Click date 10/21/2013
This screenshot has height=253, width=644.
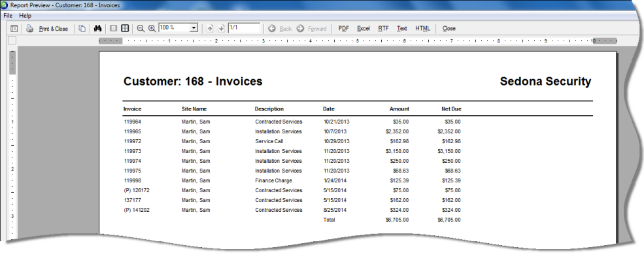[x=336, y=122]
